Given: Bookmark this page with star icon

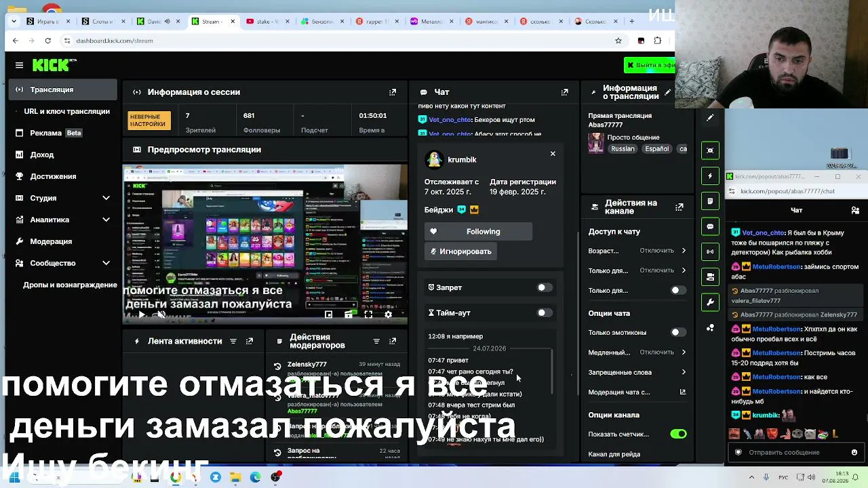Looking at the screenshot, I should (618, 41).
